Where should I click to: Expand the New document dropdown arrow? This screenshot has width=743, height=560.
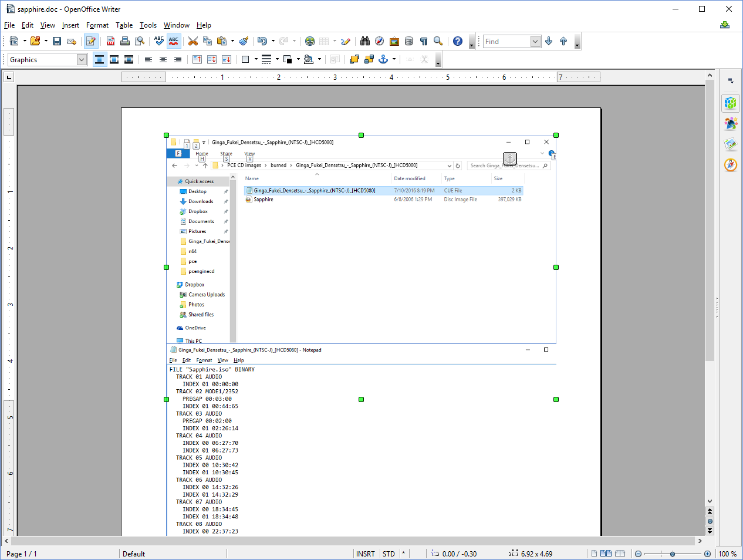point(25,41)
